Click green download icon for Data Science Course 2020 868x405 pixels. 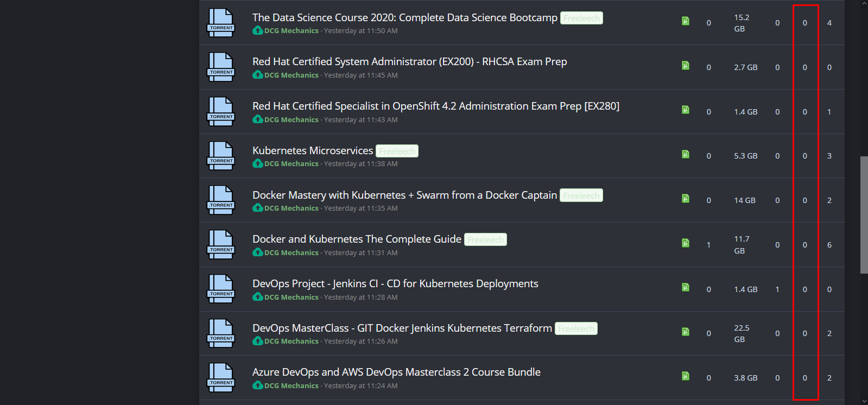686,21
